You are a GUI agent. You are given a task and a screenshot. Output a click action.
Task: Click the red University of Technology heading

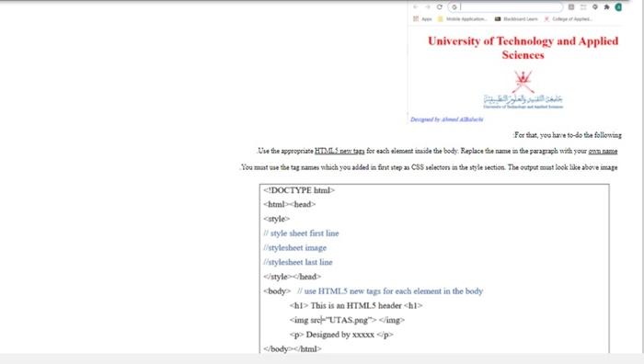click(x=523, y=48)
